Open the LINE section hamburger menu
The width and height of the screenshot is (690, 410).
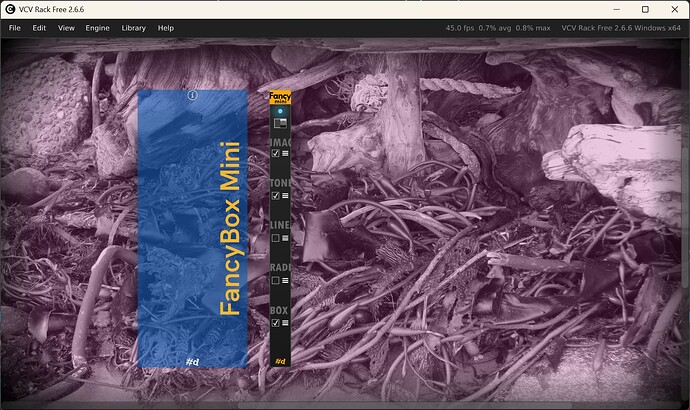(285, 238)
